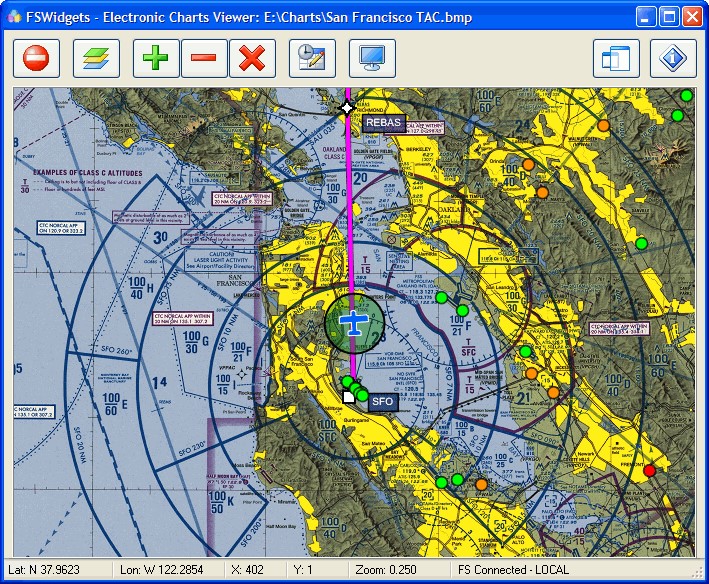
Task: Click the white airport marker left of SFO label
Action: click(348, 397)
